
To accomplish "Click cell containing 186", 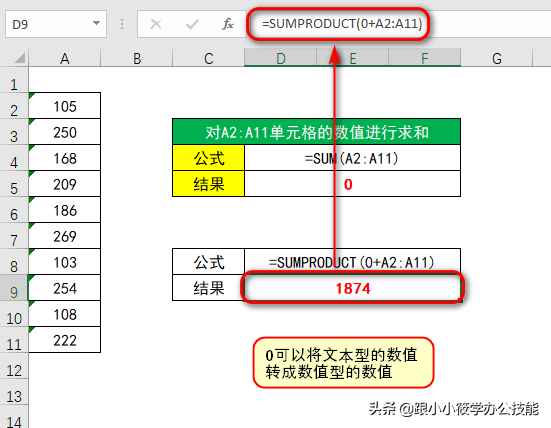I will [65, 210].
